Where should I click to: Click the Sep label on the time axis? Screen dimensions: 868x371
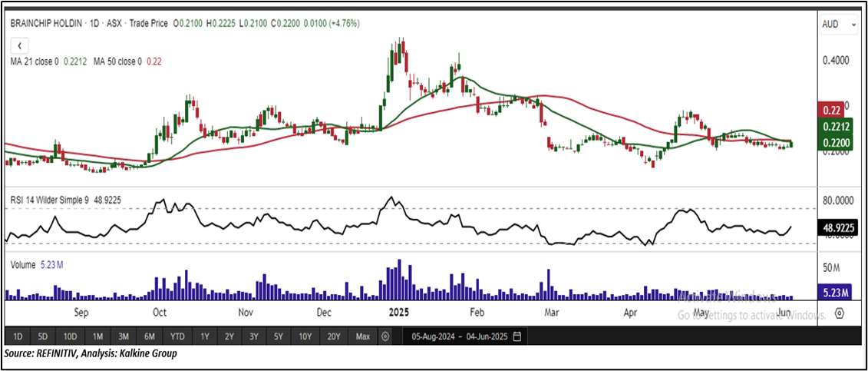pos(81,313)
